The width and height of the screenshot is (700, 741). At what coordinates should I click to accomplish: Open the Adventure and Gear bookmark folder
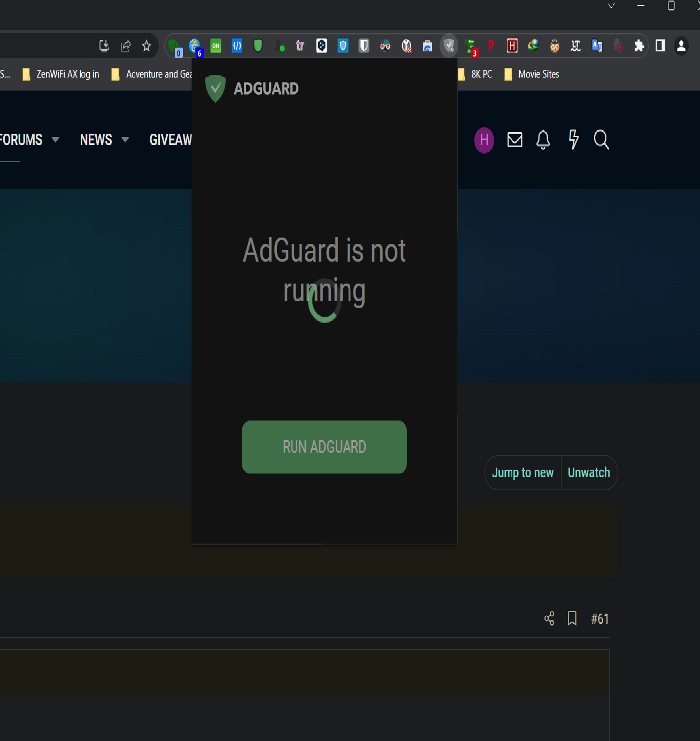(152, 74)
